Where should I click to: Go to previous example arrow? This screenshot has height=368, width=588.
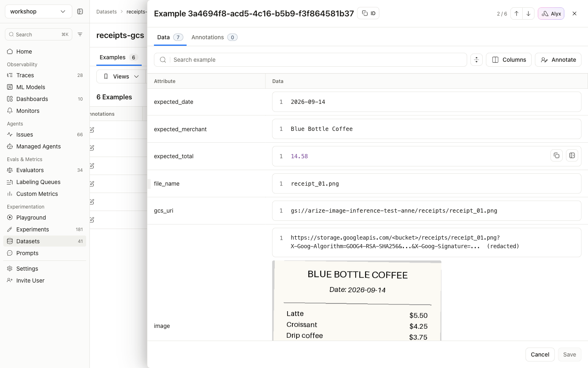[x=517, y=13]
